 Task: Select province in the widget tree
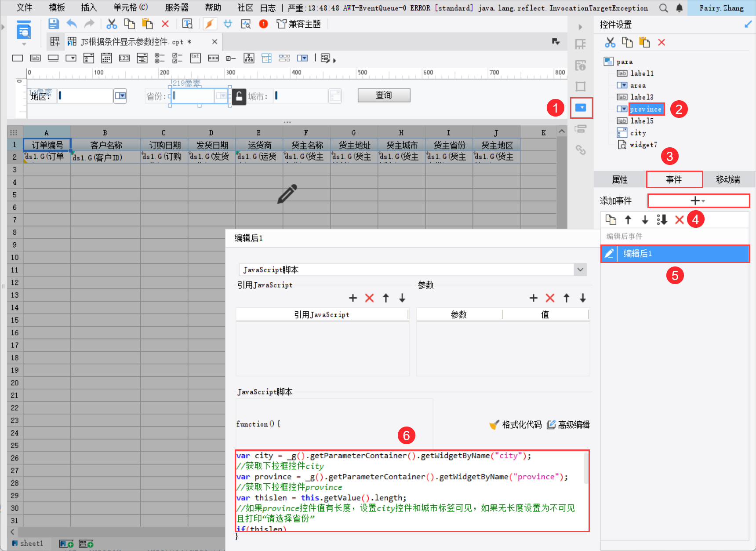pos(646,109)
